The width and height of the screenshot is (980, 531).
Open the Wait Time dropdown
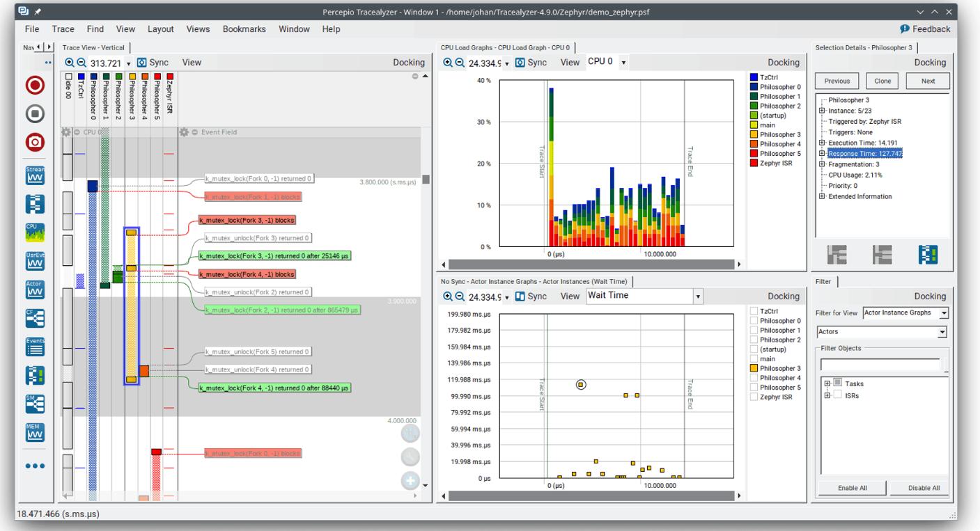[x=644, y=296]
